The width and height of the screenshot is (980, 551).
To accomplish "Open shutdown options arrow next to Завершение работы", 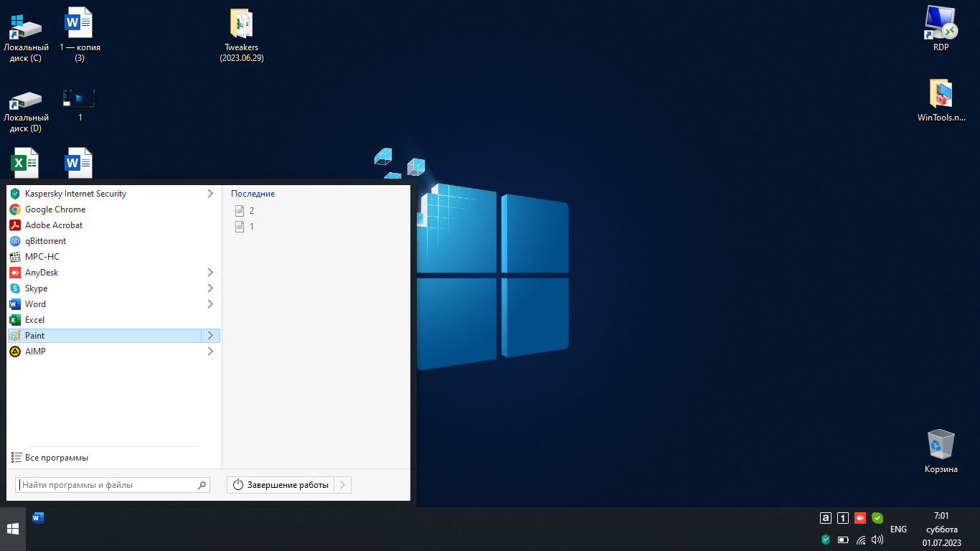I will coord(343,485).
